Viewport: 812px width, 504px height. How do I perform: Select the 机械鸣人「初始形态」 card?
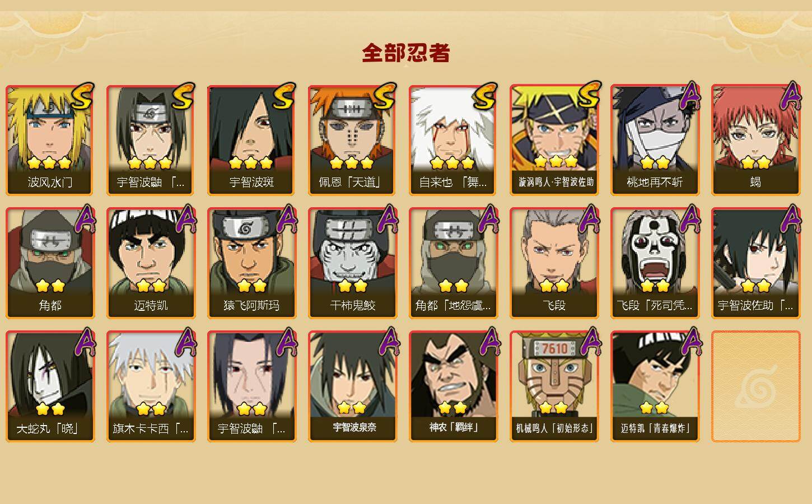pos(554,386)
